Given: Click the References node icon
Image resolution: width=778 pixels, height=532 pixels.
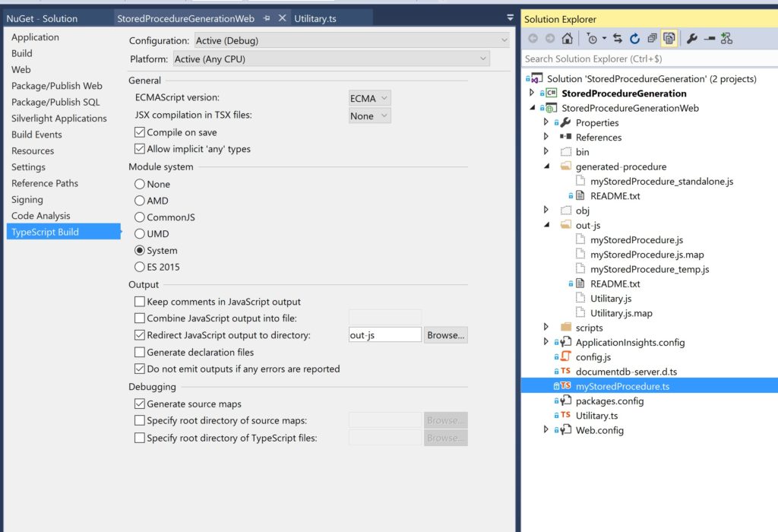Looking at the screenshot, I should [565, 137].
